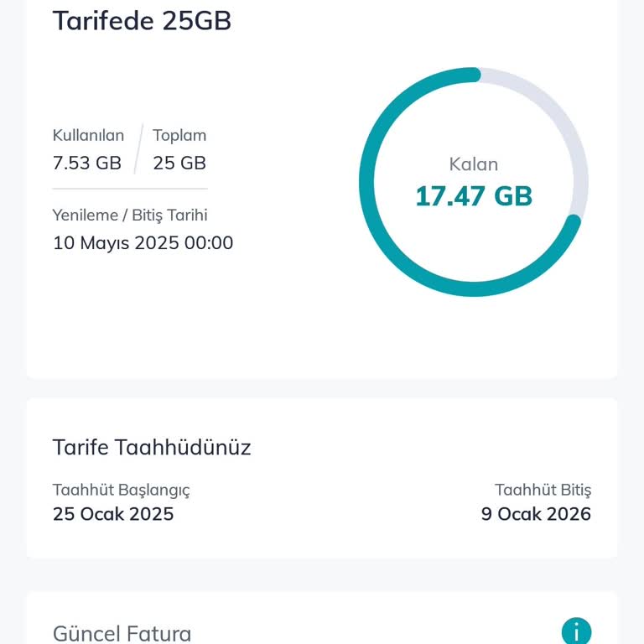This screenshot has width=644, height=644.
Task: Tap the Kullanılan label
Action: tap(88, 135)
